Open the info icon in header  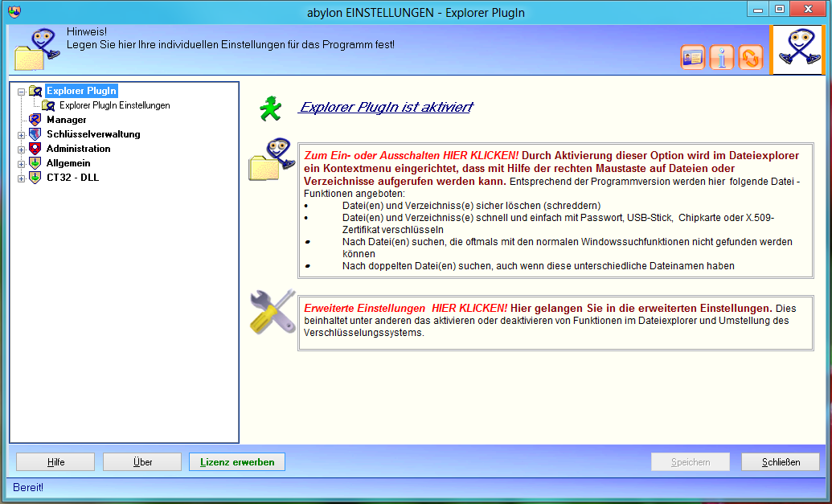click(722, 57)
